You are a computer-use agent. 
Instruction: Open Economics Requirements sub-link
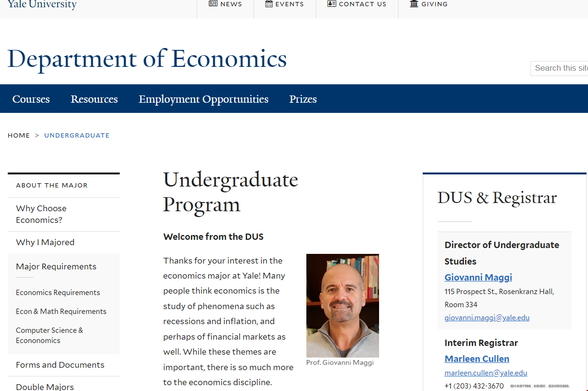click(58, 293)
